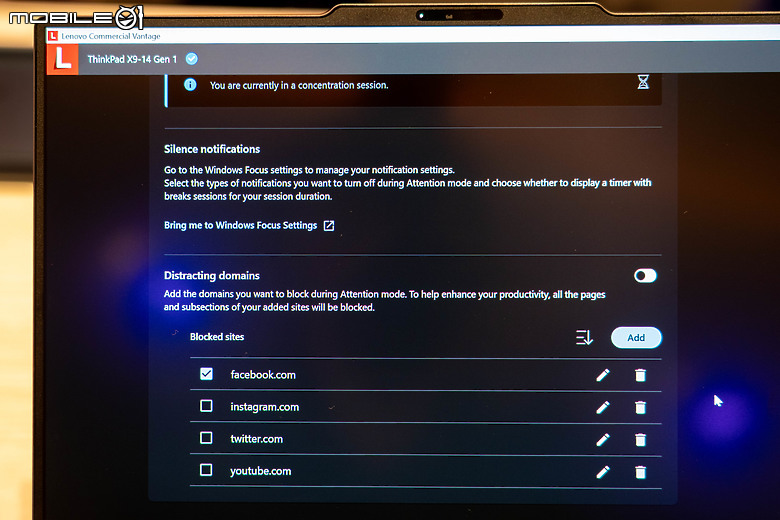Edit the youtube.com entry
Viewport: 780px width, 520px height.
coord(603,472)
